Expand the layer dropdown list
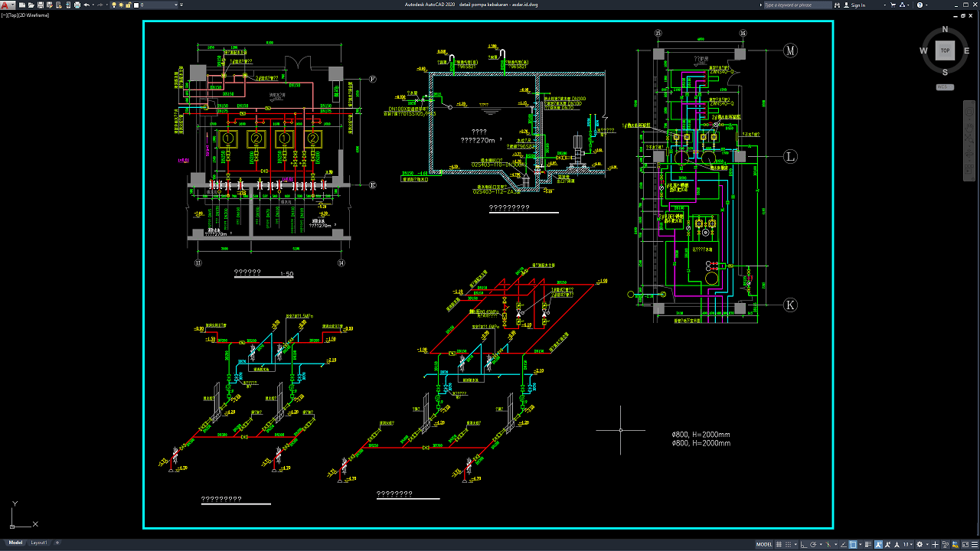Screen dimensions: 980x551 [x=180, y=5]
